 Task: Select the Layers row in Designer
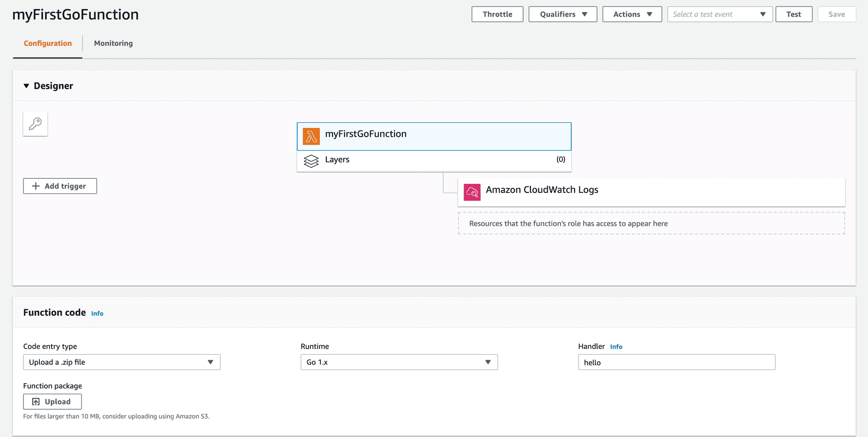[434, 161]
